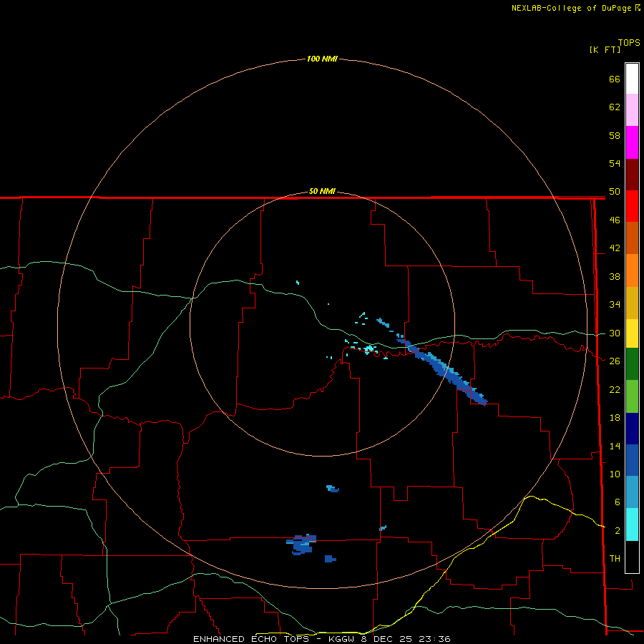644x644 pixels.
Task: Click the 100 NMI range ring label
Action: (x=322, y=59)
